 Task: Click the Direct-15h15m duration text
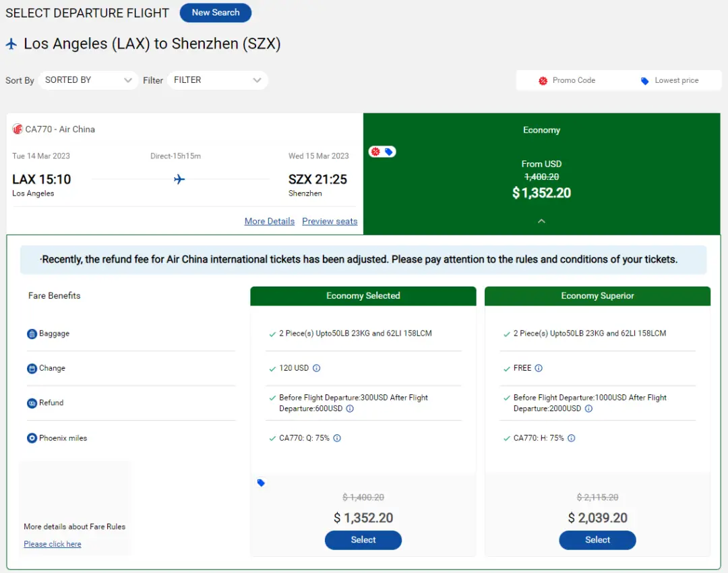(x=175, y=156)
